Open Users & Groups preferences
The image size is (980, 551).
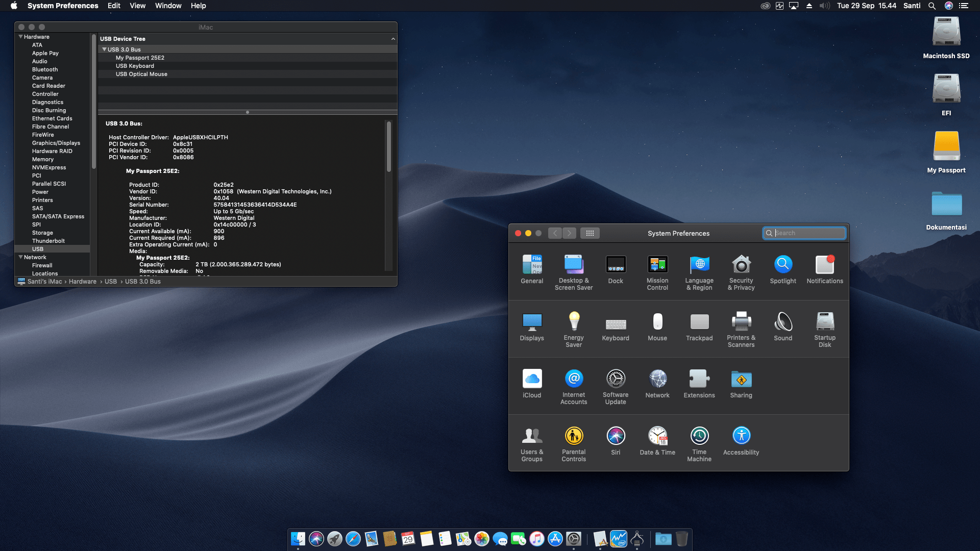(x=531, y=436)
